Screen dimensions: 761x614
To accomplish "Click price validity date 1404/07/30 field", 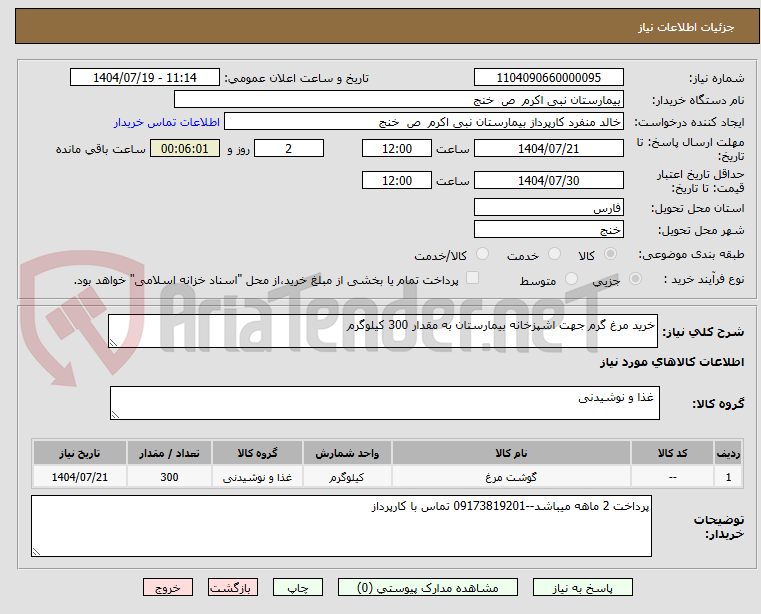I will pyautogui.click(x=548, y=180).
